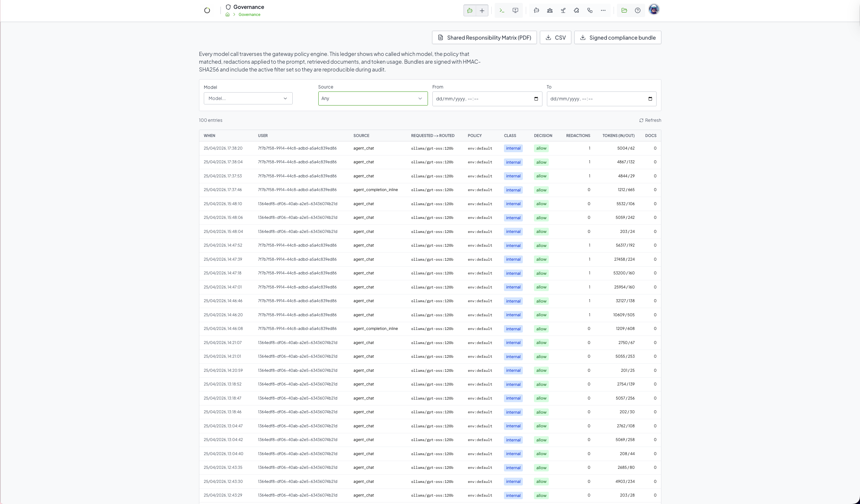Open the Model filter dropdown
Screen dimensions: 860x504
[x=248, y=99]
